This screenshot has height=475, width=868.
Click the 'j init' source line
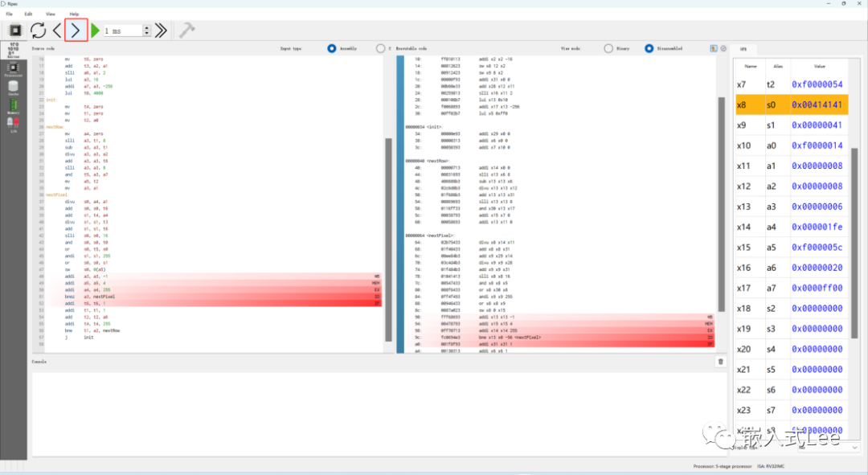tap(79, 337)
